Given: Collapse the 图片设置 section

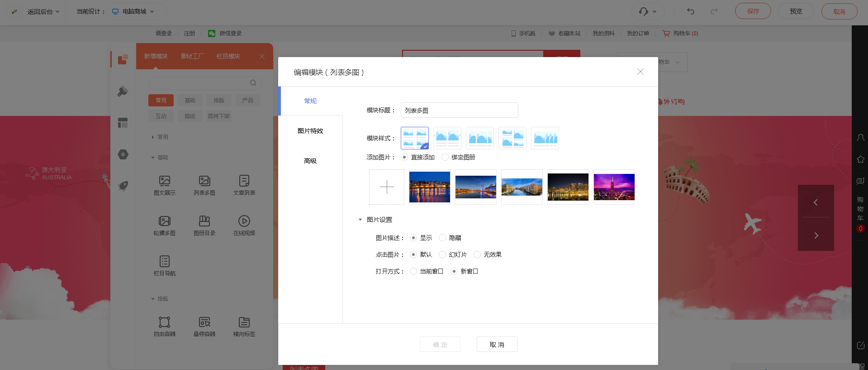Looking at the screenshot, I should click(x=360, y=220).
